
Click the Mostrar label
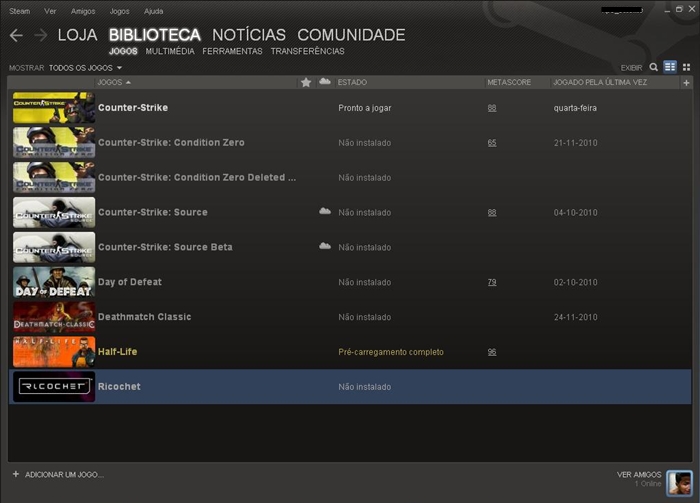pyautogui.click(x=26, y=68)
